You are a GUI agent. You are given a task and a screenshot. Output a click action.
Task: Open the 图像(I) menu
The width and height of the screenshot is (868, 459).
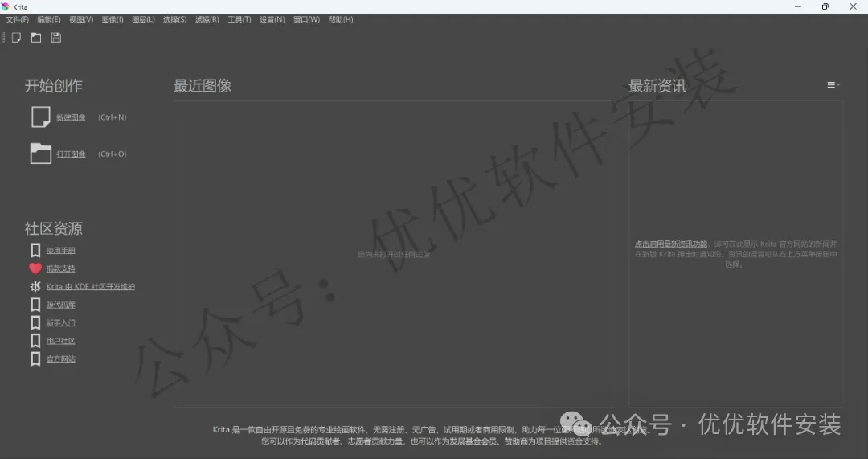(113, 19)
